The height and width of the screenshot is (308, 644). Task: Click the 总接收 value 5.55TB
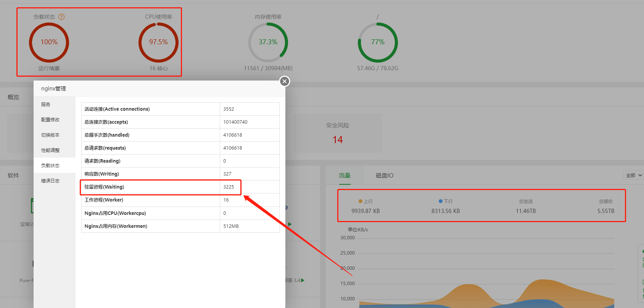[x=606, y=211]
